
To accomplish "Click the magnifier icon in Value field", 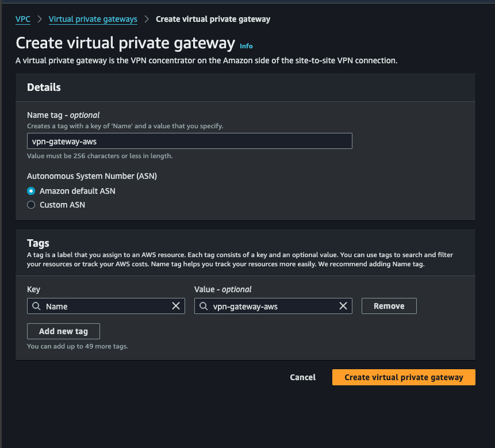I will coord(204,307).
